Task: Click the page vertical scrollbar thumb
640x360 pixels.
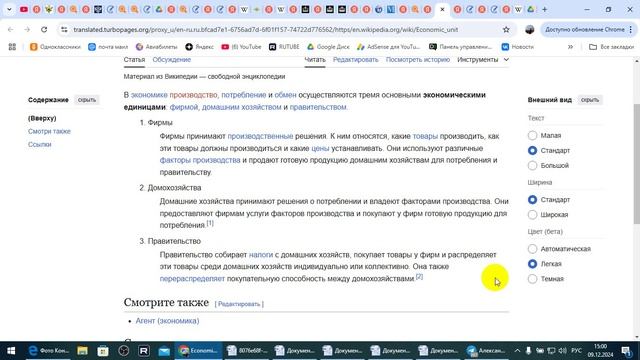Action: [x=636, y=163]
